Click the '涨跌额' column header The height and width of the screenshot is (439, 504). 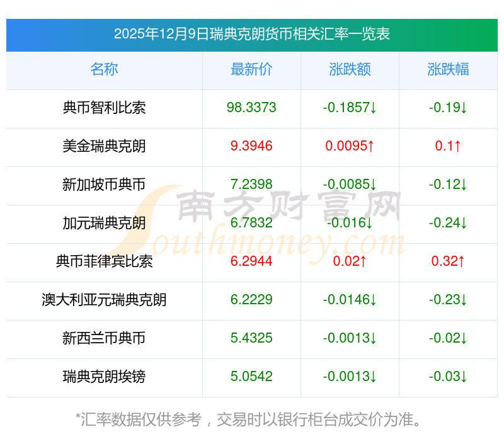[x=350, y=69]
